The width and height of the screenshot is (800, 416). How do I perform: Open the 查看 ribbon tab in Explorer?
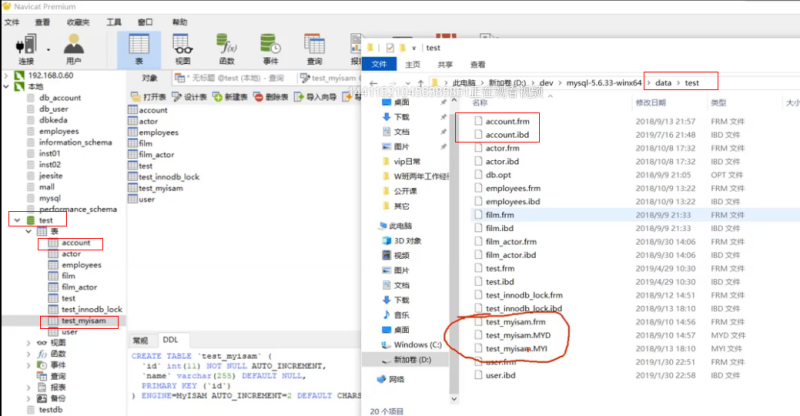(x=478, y=64)
